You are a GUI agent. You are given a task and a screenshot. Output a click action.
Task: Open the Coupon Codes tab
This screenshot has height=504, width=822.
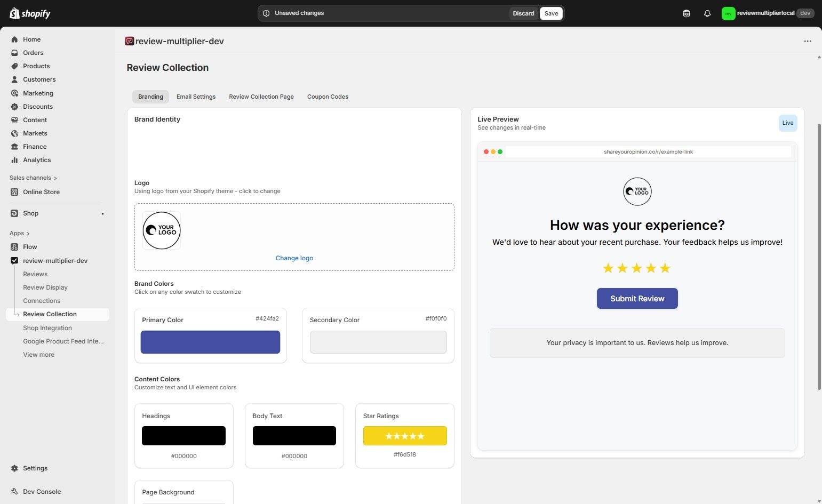click(x=328, y=97)
